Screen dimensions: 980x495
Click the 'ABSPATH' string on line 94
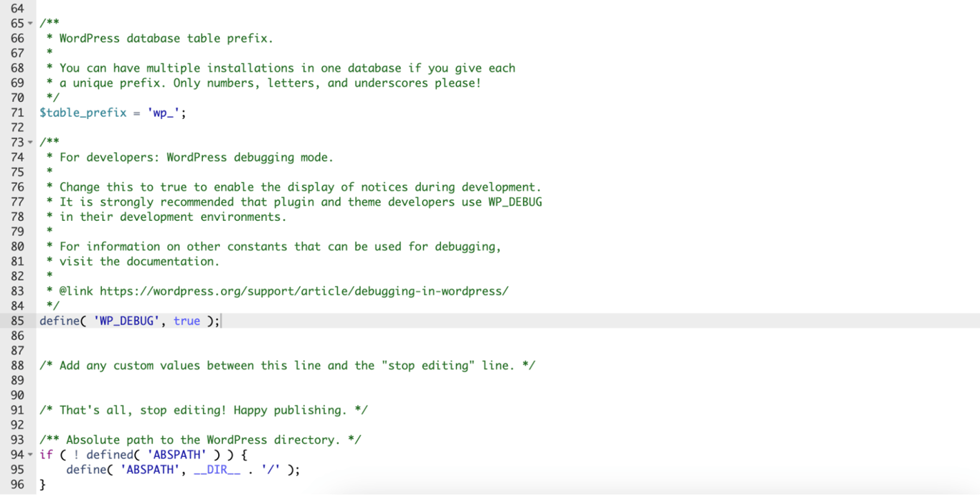[x=176, y=454]
